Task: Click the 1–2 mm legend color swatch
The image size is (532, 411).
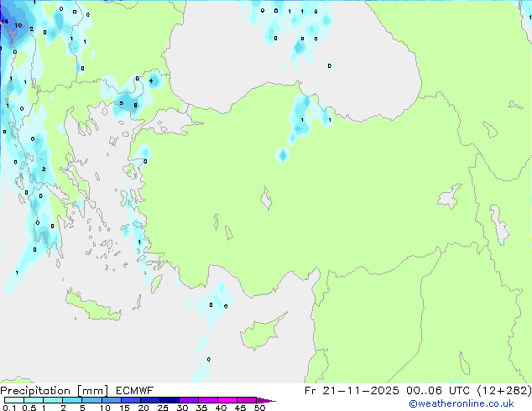Action: point(53,400)
